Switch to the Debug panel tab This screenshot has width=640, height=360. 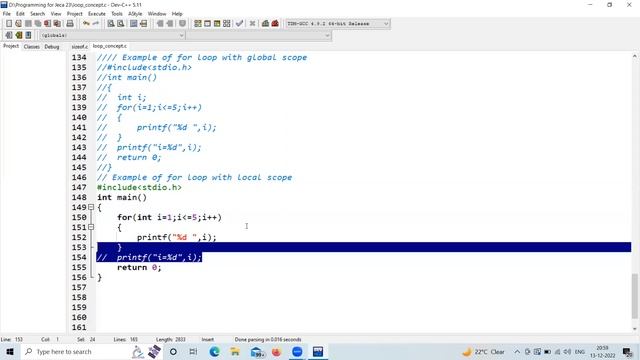tap(52, 47)
